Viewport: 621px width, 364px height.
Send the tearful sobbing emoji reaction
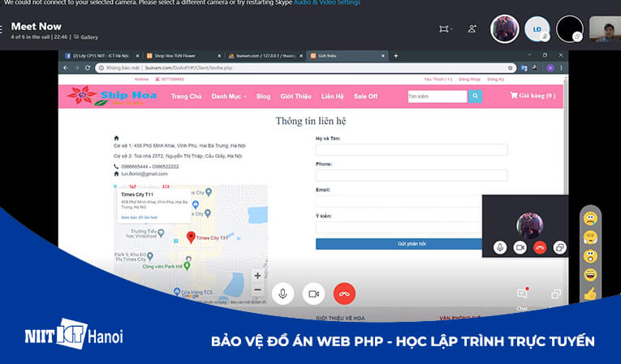[x=590, y=238]
